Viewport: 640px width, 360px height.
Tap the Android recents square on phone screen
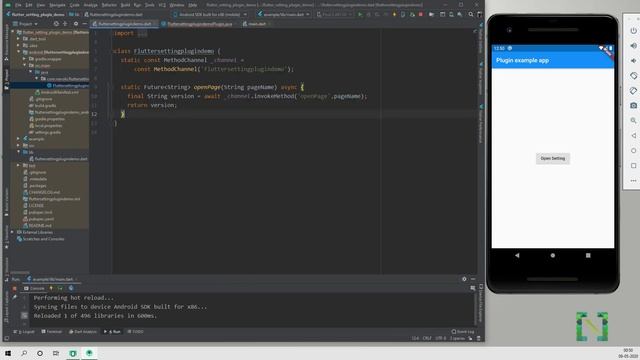pyautogui.click(x=588, y=256)
